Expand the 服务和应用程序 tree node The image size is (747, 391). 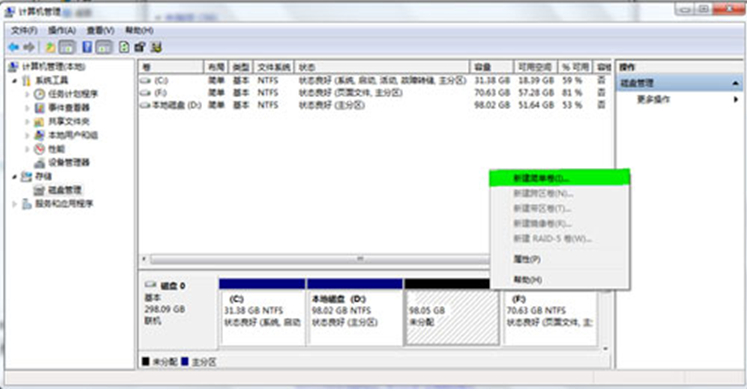[x=15, y=204]
